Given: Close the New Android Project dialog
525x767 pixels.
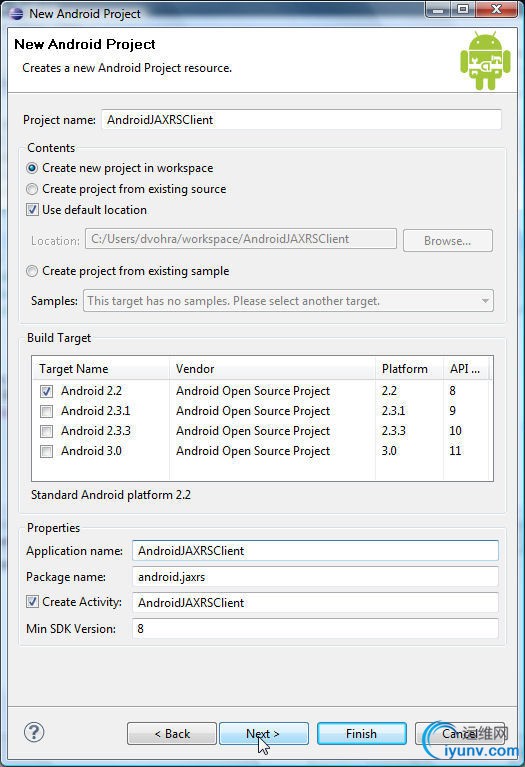Looking at the screenshot, I should 496,9.
